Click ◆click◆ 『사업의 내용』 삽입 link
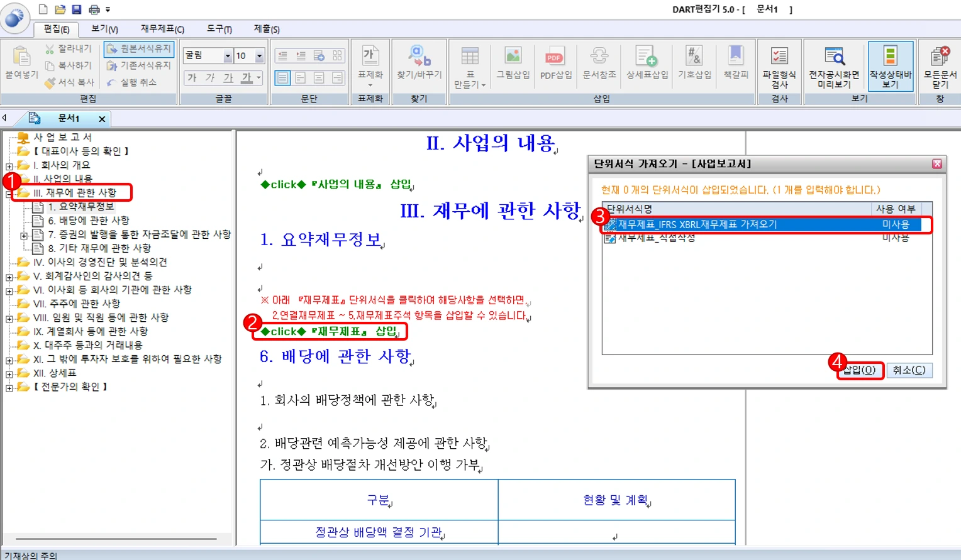The height and width of the screenshot is (560, 961). 336,184
